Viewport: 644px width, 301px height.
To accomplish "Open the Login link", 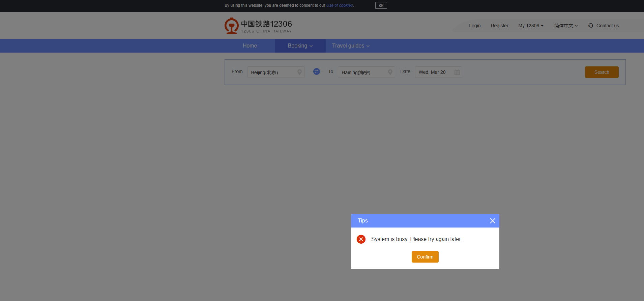I will (475, 26).
